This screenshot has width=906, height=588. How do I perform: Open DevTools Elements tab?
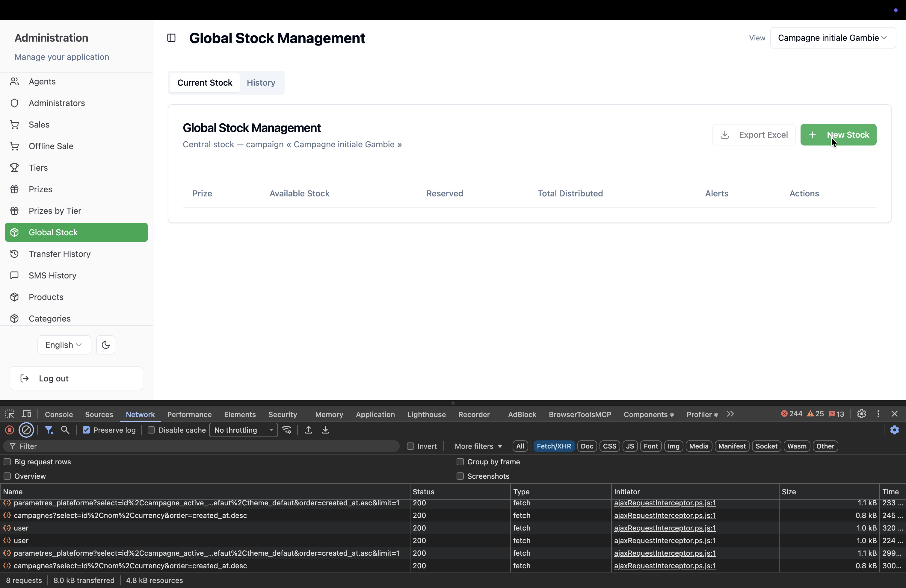tap(240, 414)
